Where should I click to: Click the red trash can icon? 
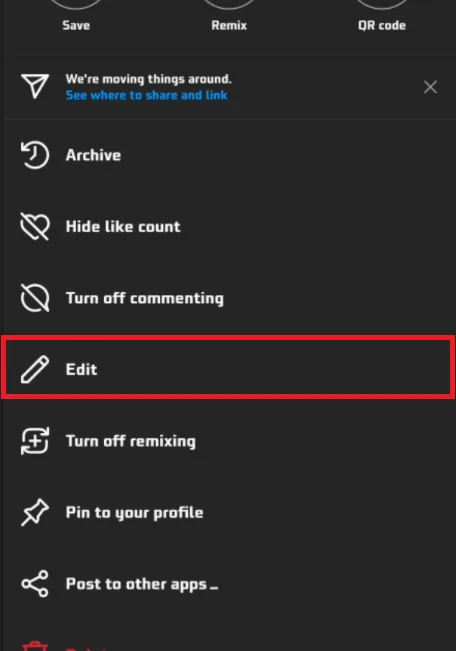(x=35, y=646)
